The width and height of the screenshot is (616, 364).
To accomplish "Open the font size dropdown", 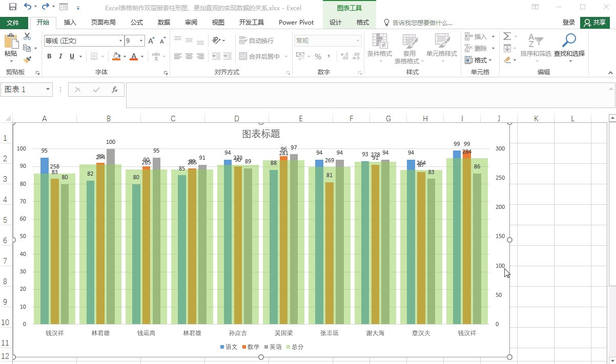I will [142, 40].
